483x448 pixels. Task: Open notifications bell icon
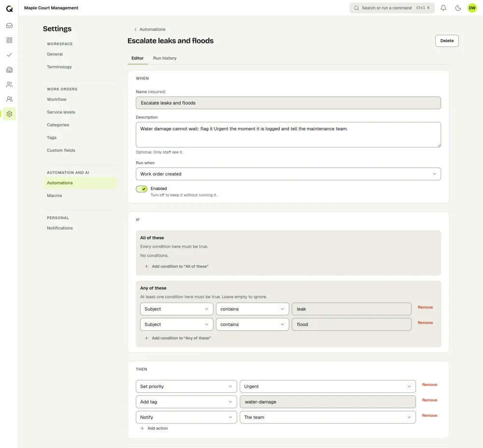coord(443,8)
